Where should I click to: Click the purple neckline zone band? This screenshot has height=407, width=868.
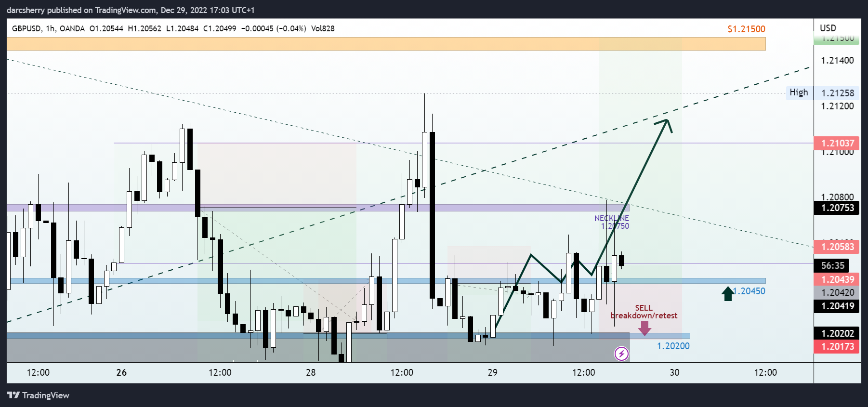(318, 208)
